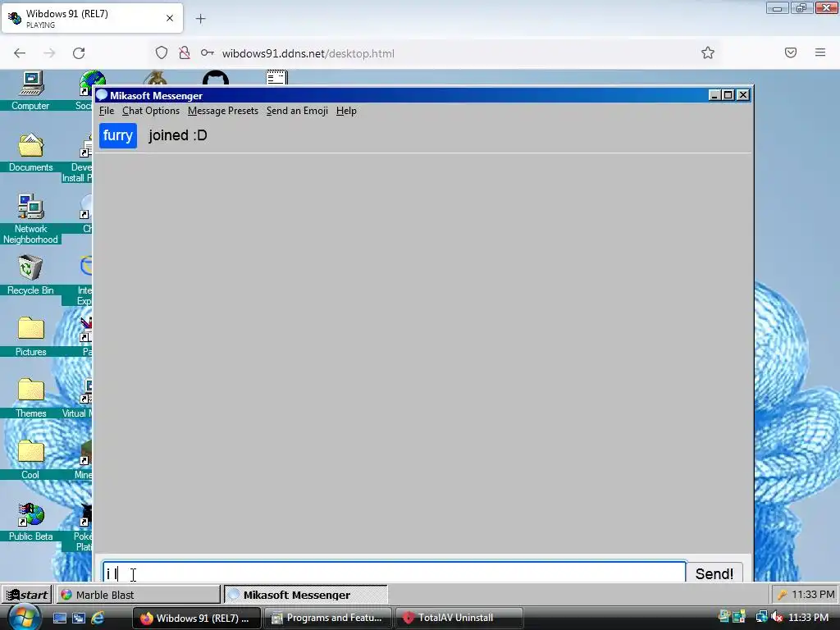The width and height of the screenshot is (840, 630).
Task: Switch to Firefox Wibdows 91 taskbar button
Action: click(x=197, y=618)
